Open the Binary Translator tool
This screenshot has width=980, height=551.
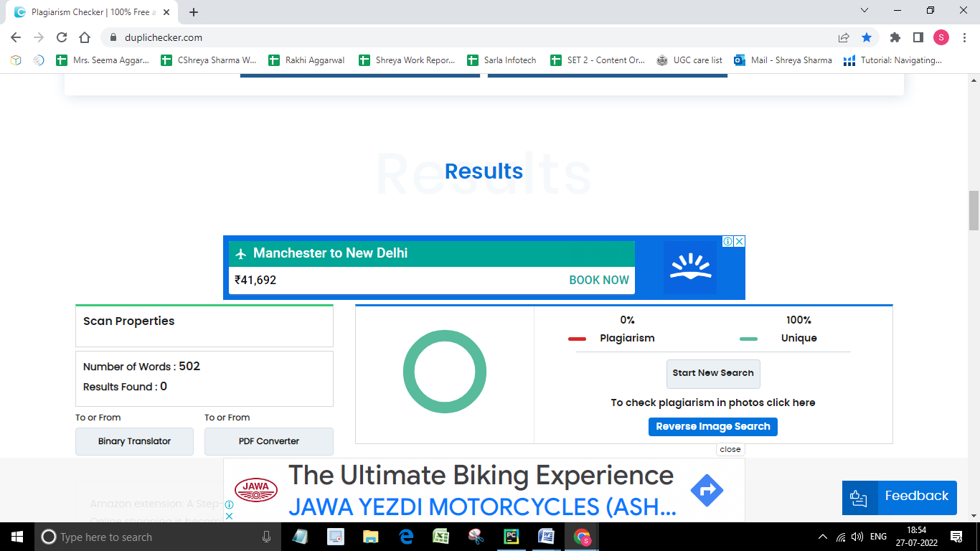pyautogui.click(x=134, y=441)
